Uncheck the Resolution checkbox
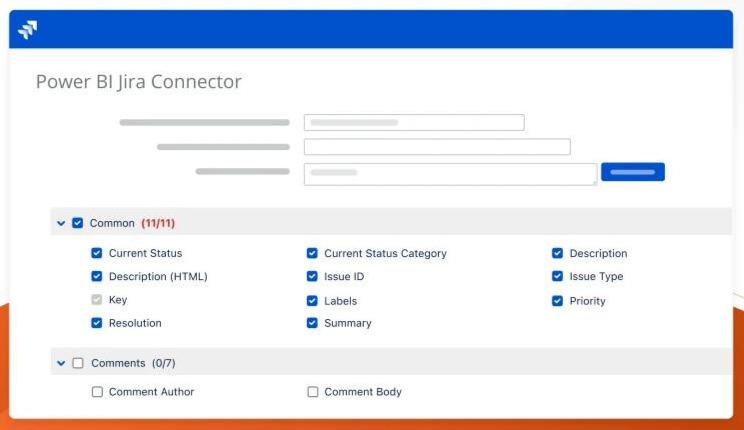Image resolution: width=744 pixels, height=430 pixels. 97,323
